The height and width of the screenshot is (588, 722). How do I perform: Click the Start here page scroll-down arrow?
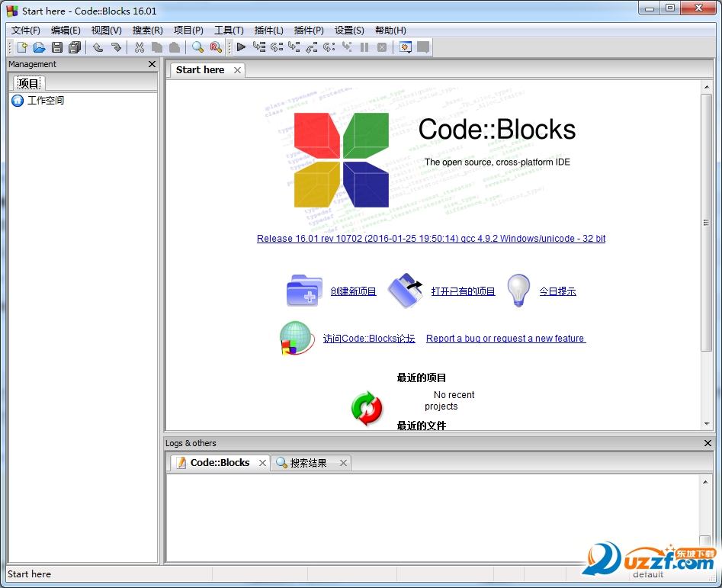coord(707,424)
